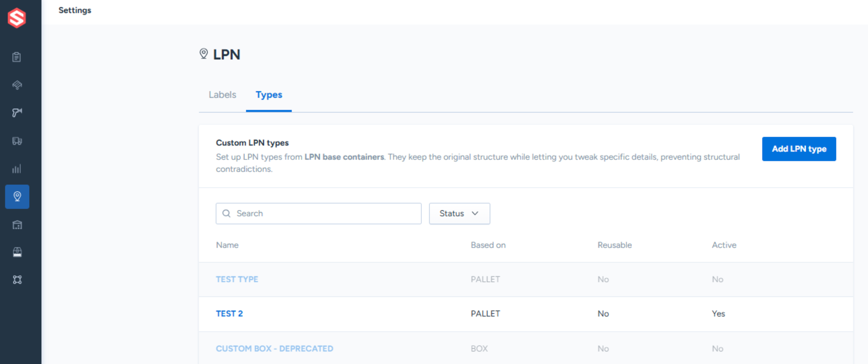Open the CUSTOM BOX - DEPRECATED link

tap(274, 348)
